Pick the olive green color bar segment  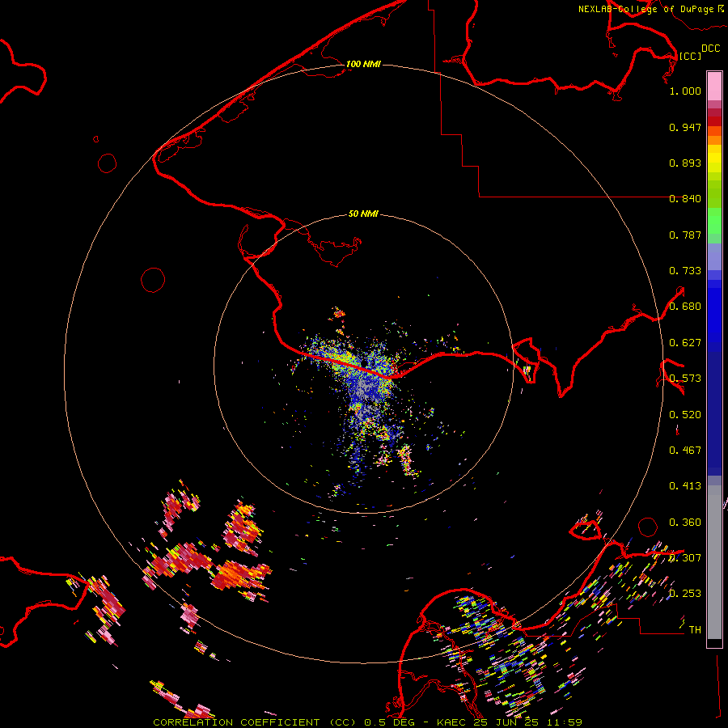pos(714,193)
